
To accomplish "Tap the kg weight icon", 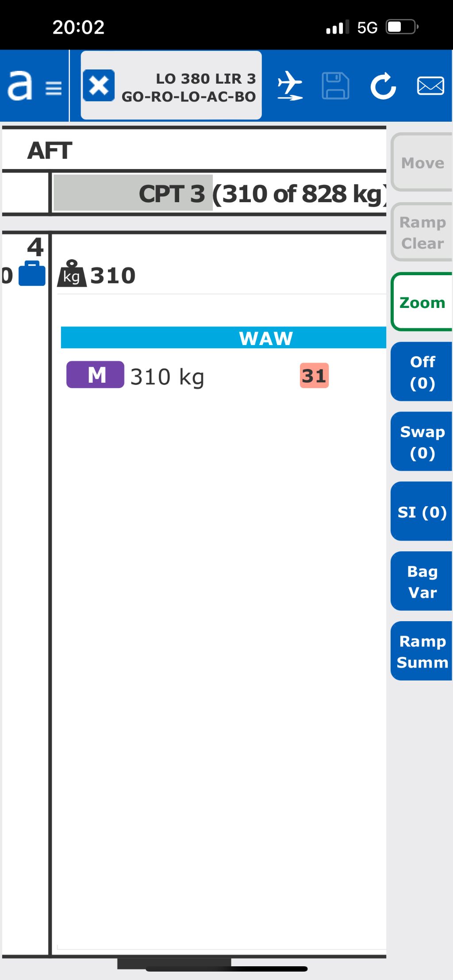I will pyautogui.click(x=72, y=274).
